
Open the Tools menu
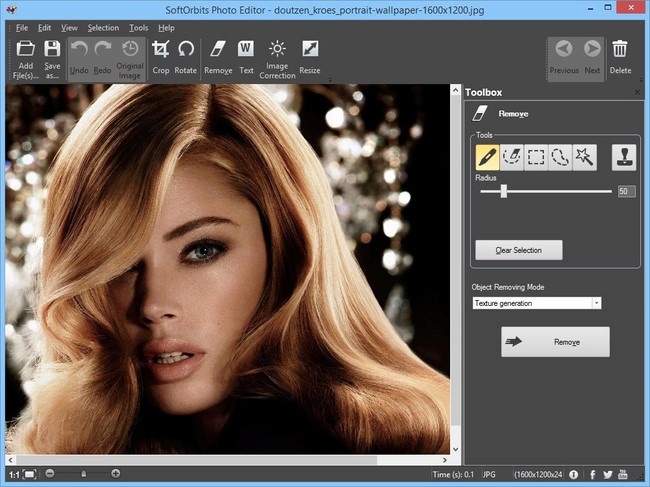pyautogui.click(x=138, y=28)
